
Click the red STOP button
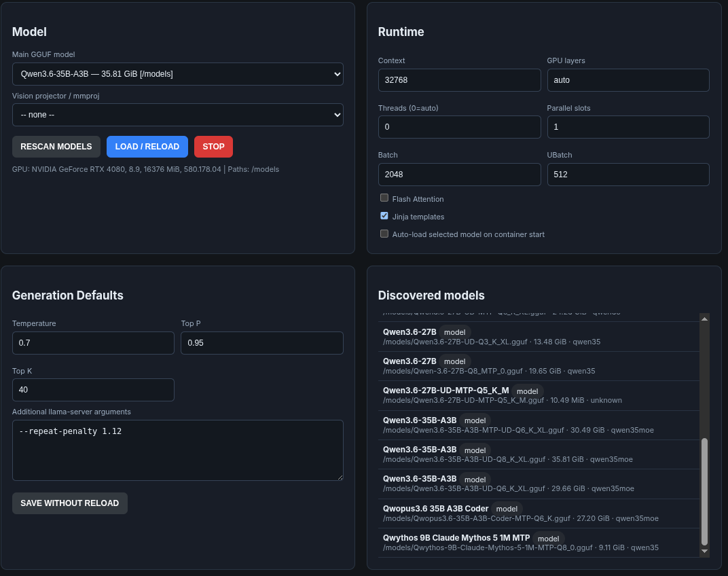tap(213, 147)
